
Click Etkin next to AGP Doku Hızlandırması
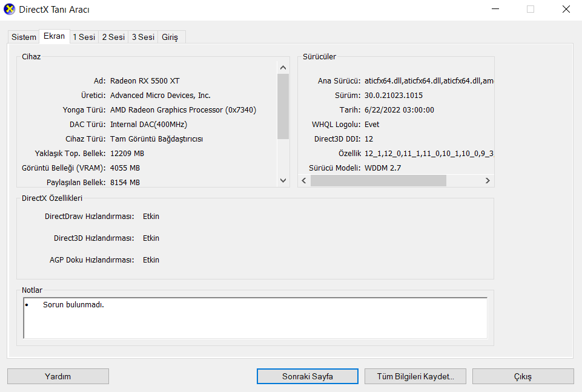[x=151, y=260]
